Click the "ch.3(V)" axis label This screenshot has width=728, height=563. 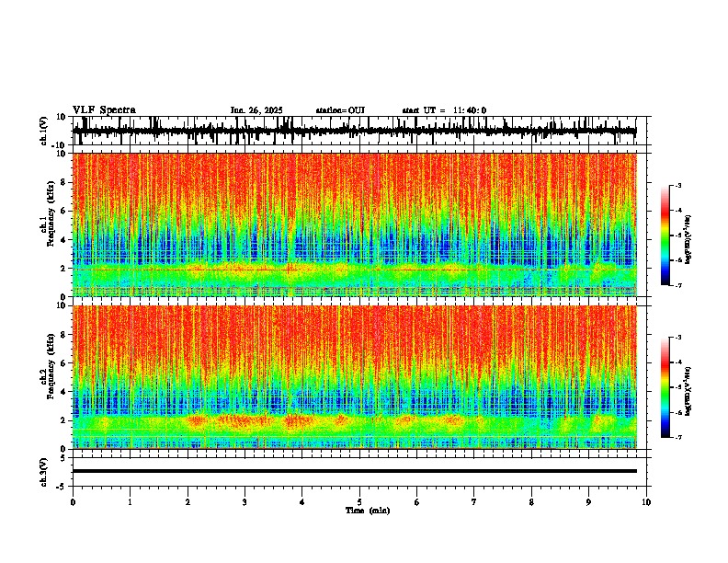coord(44,472)
